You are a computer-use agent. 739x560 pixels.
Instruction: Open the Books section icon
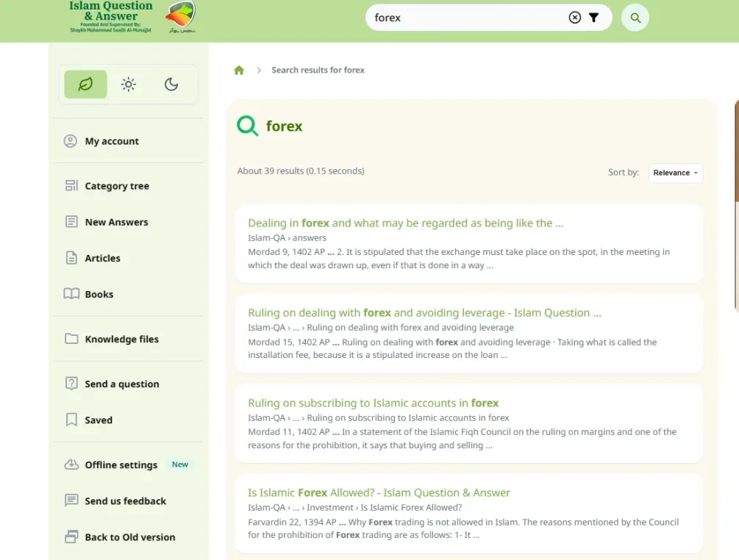click(71, 294)
